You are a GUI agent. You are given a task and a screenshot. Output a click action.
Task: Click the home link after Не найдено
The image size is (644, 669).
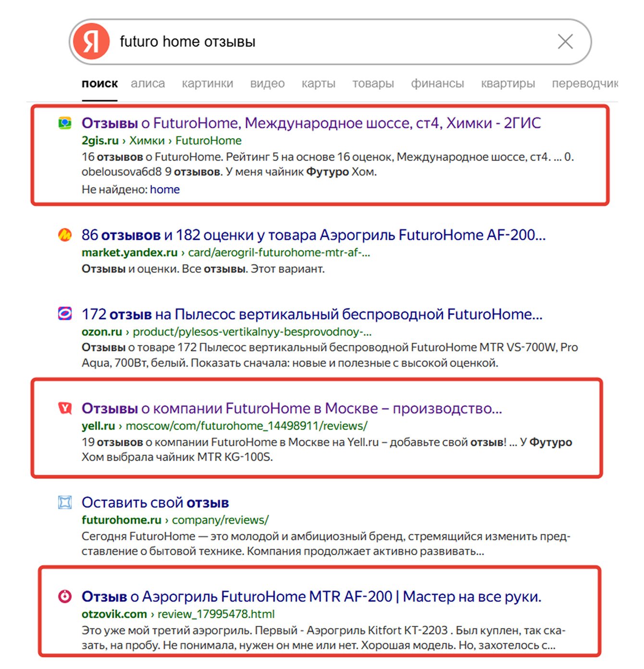(x=165, y=190)
